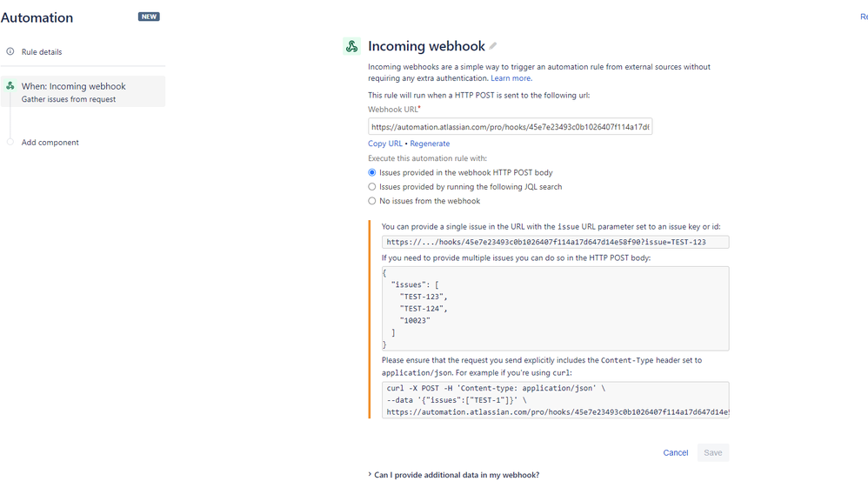Click the Rule details info icon

[x=10, y=51]
